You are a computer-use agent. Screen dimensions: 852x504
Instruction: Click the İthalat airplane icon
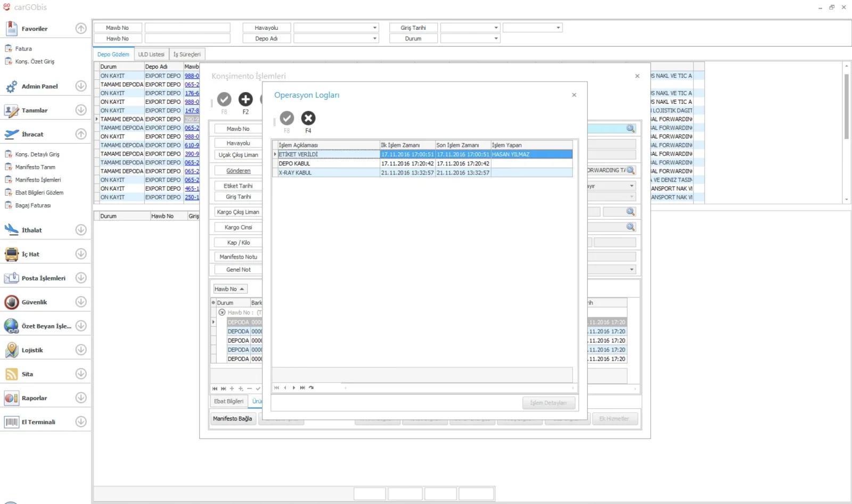click(11, 230)
